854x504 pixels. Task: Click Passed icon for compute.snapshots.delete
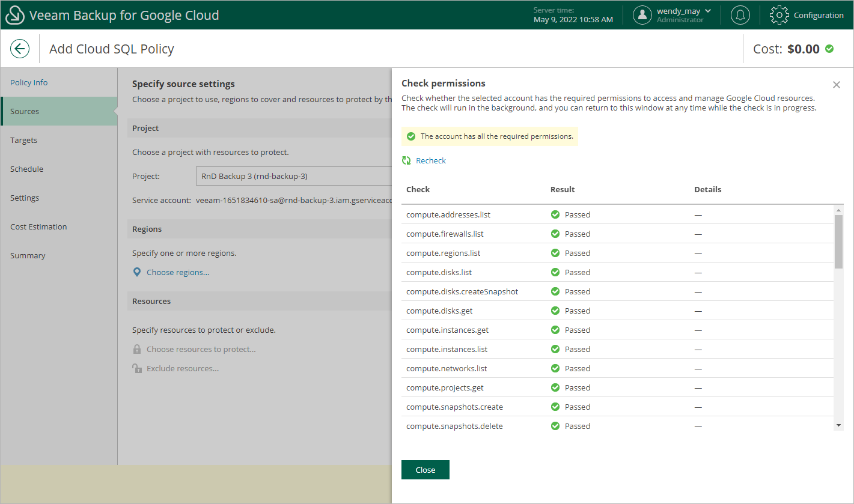pos(555,426)
